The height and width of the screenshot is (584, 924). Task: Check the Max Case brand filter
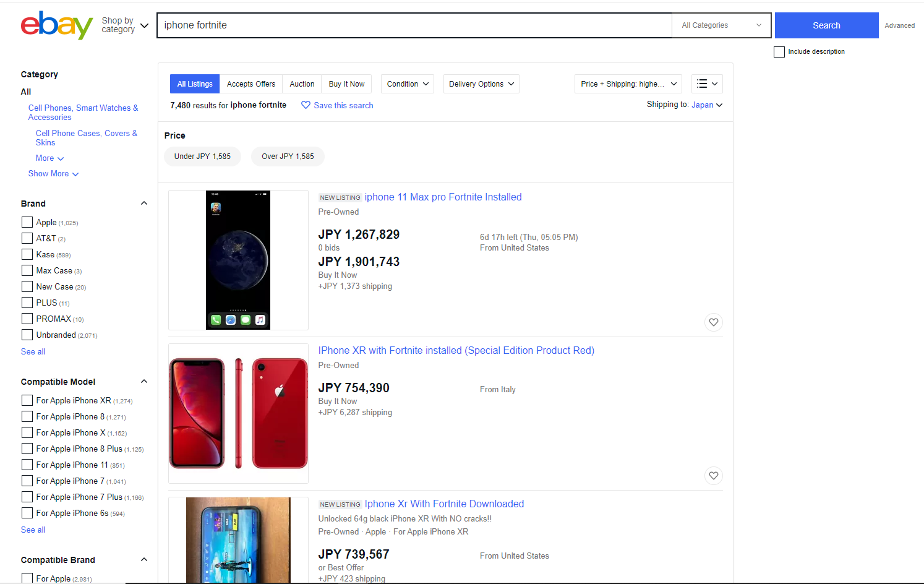point(27,270)
